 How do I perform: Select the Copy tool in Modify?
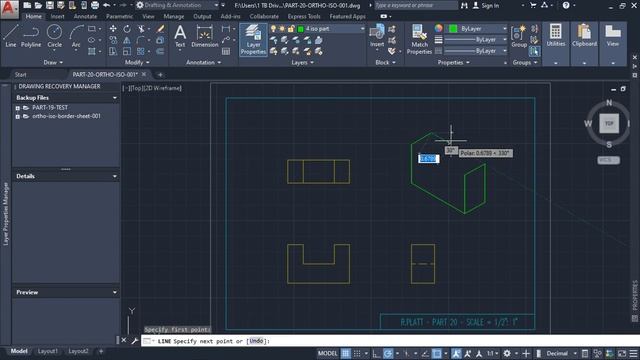pyautogui.click(x=113, y=40)
